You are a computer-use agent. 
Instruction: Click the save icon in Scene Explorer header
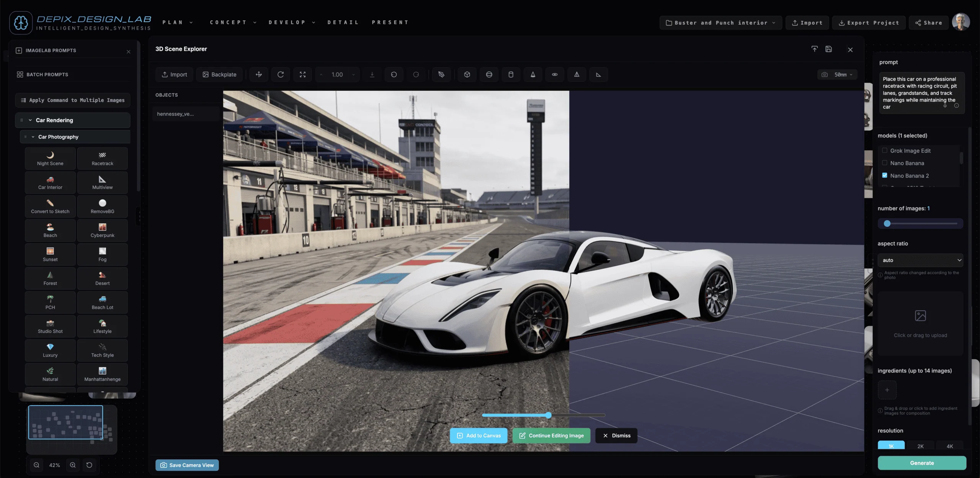pyautogui.click(x=828, y=49)
